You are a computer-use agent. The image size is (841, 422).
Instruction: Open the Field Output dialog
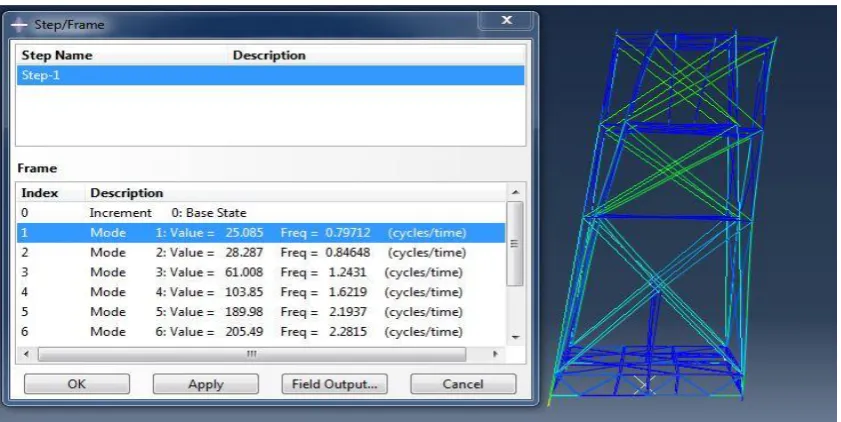[334, 384]
